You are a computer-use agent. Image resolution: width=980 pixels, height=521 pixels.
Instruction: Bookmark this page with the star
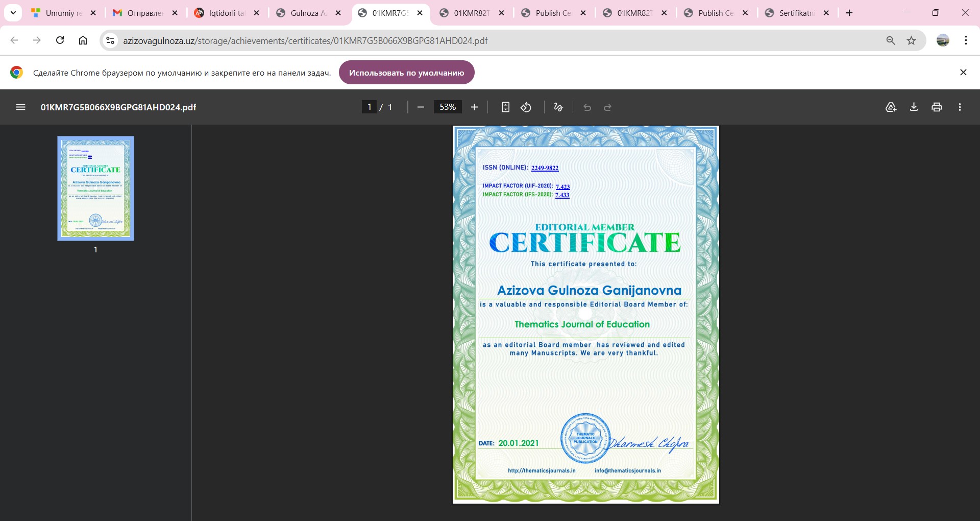click(911, 40)
